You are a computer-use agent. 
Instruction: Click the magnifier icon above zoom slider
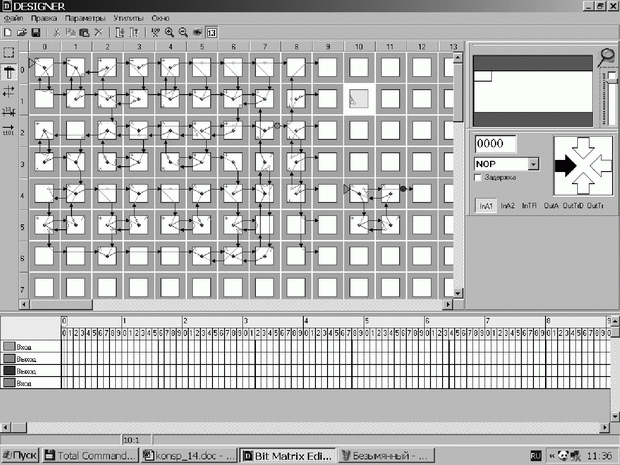(607, 56)
